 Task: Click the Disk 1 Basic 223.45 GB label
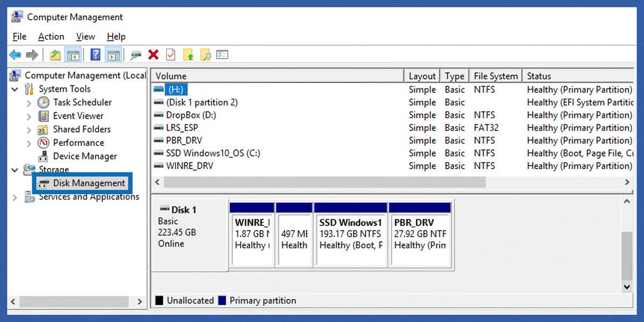click(x=189, y=235)
